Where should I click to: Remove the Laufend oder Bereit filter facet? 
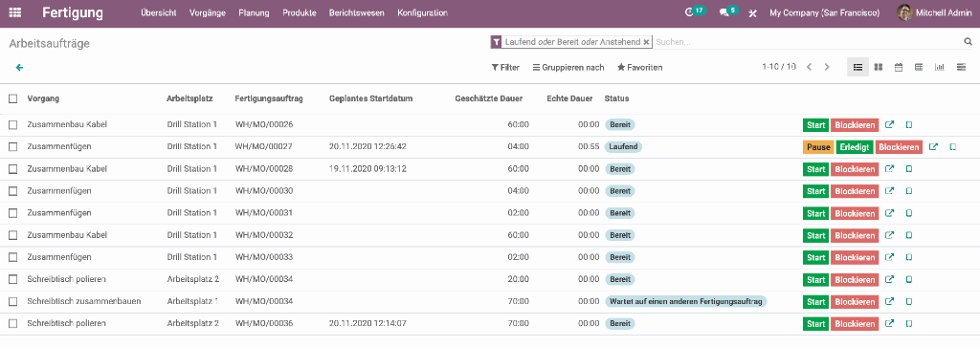point(646,42)
